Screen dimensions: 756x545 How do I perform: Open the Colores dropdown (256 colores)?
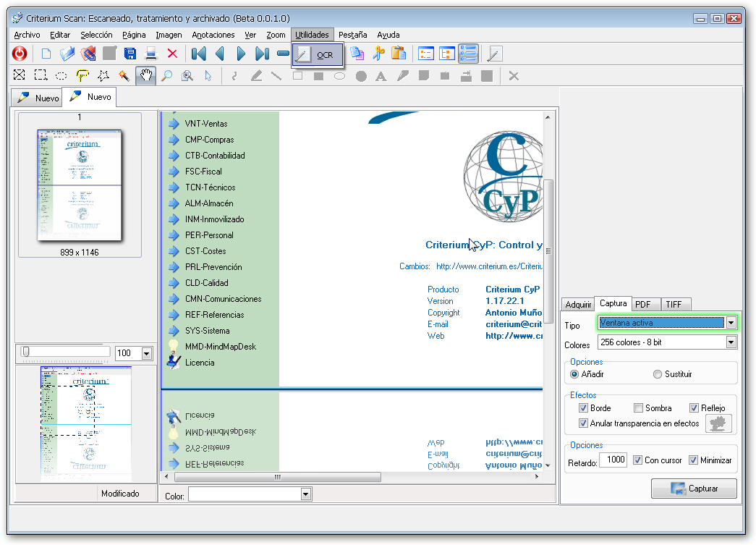tap(731, 342)
